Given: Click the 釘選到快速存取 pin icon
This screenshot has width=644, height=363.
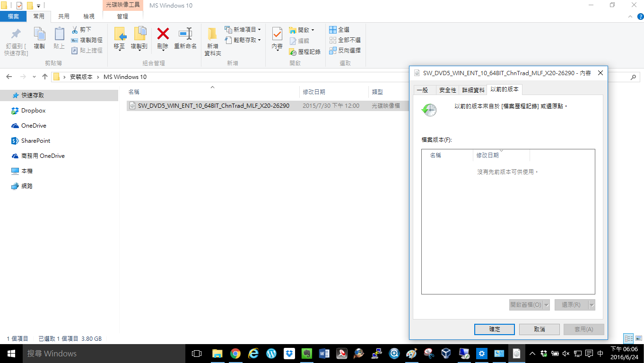Looking at the screenshot, I should point(16,34).
